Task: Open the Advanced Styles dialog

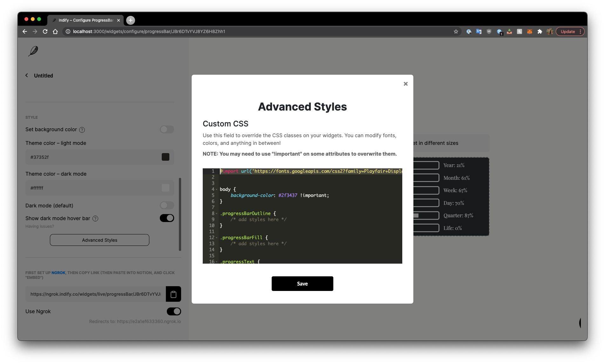Action: coord(99,240)
